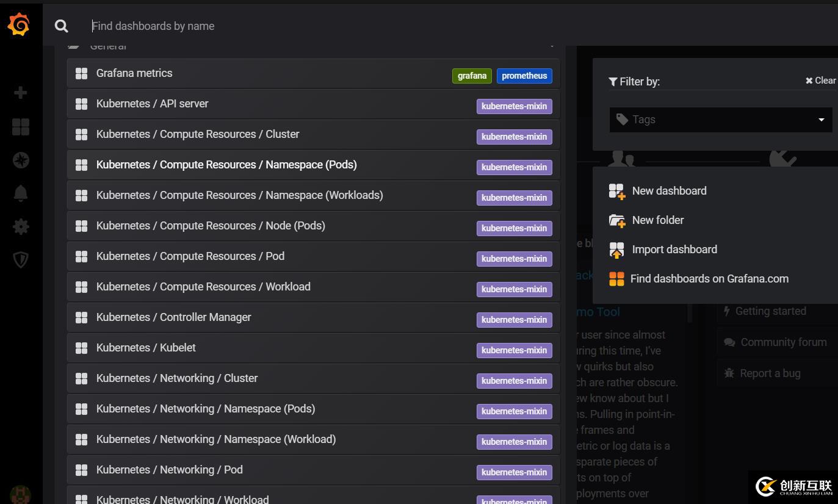Open the Dashboards icon in the sidebar

click(21, 127)
